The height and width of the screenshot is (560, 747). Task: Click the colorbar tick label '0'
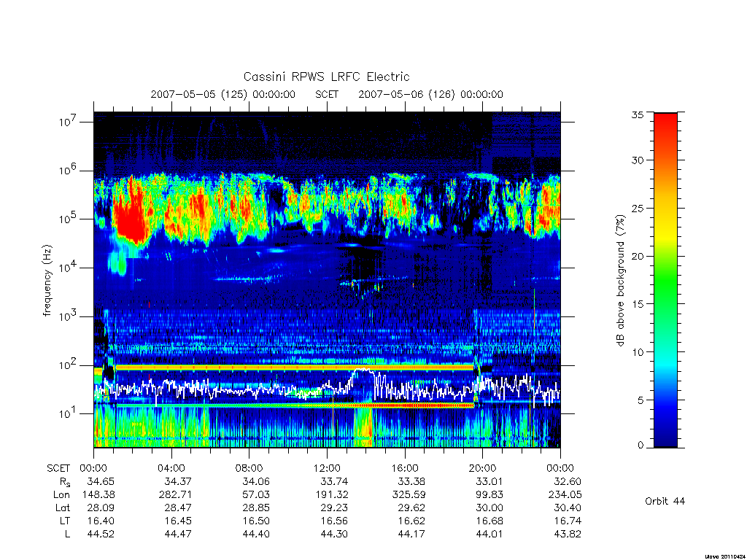(x=640, y=446)
